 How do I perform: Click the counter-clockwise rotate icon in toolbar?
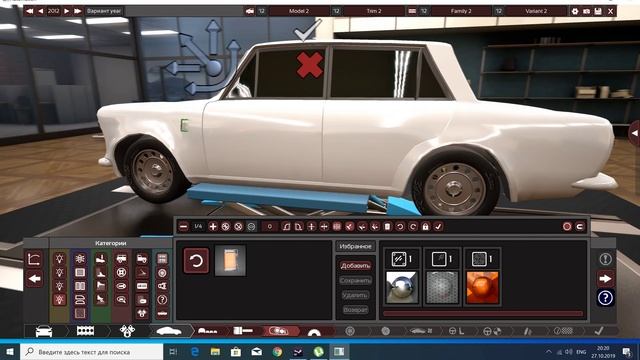400,227
